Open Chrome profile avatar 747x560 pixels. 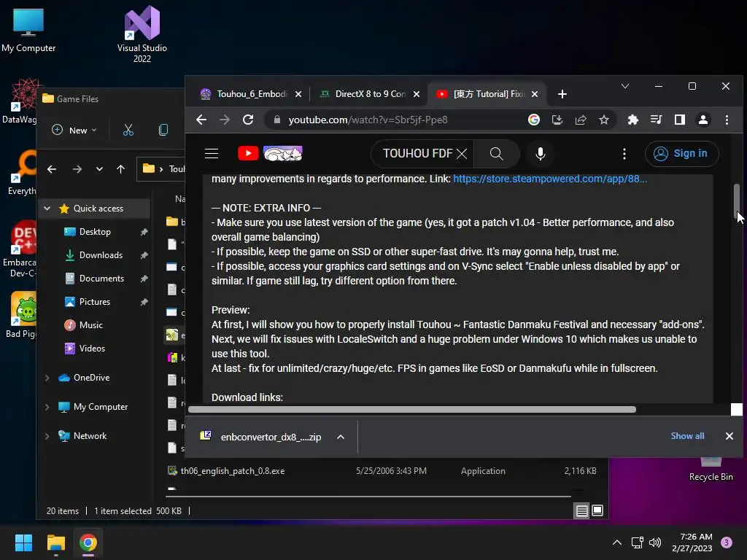tap(703, 120)
